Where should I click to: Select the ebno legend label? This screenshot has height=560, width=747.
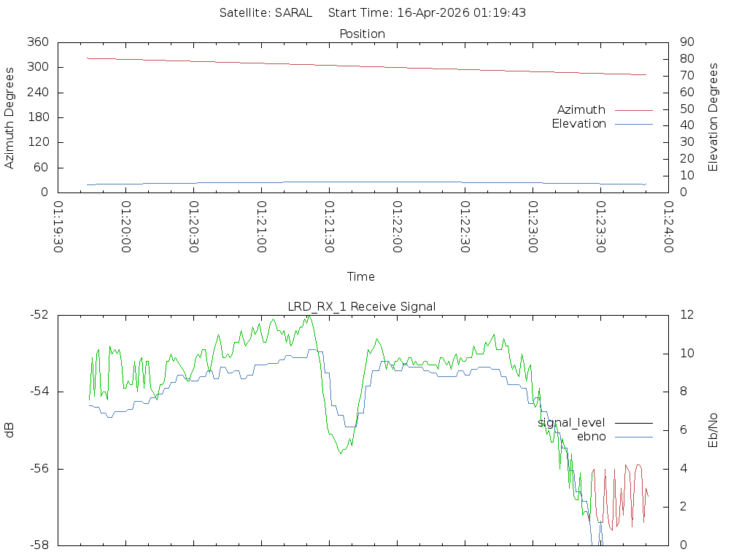point(591,437)
